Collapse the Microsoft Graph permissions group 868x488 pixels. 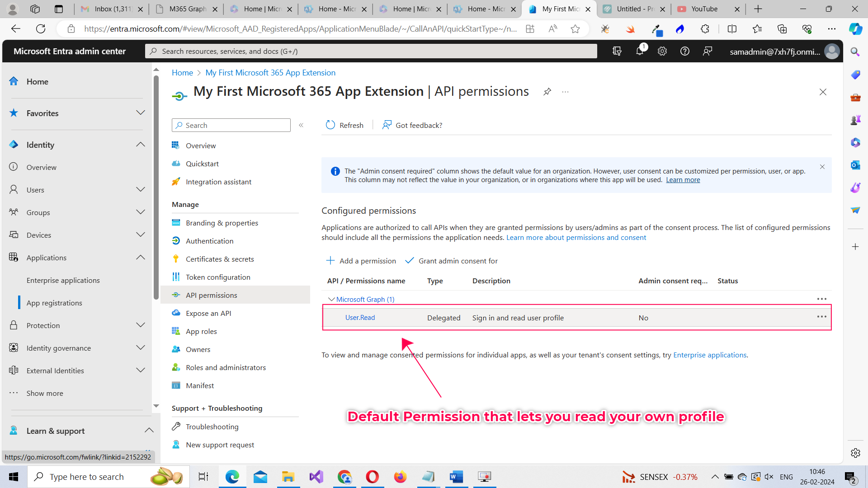[331, 299]
